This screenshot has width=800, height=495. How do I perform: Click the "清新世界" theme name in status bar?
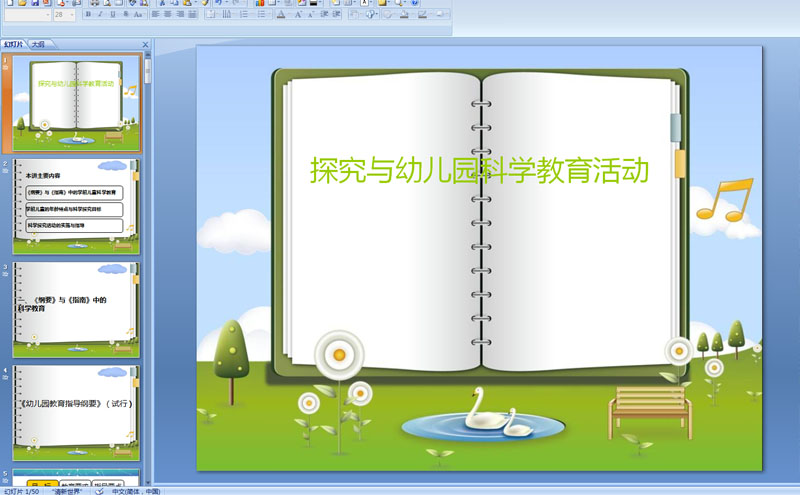[x=67, y=491]
